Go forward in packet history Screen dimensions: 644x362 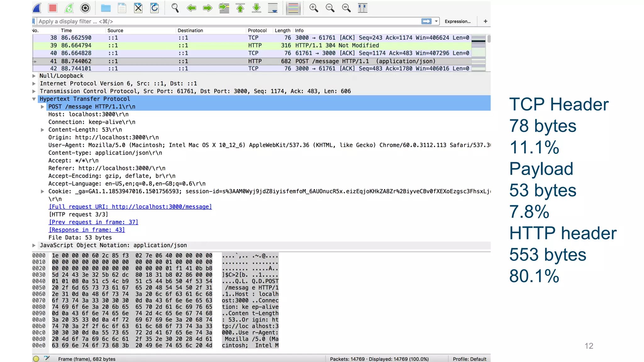tap(208, 8)
